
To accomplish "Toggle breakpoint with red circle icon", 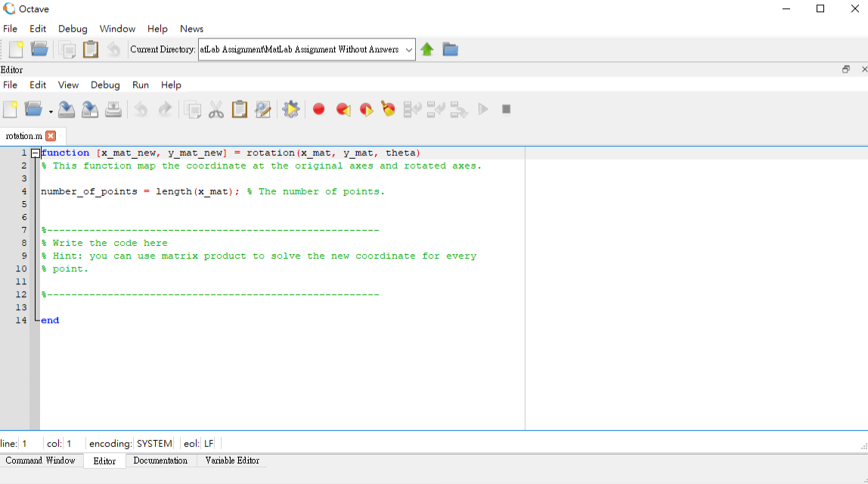I will click(318, 109).
